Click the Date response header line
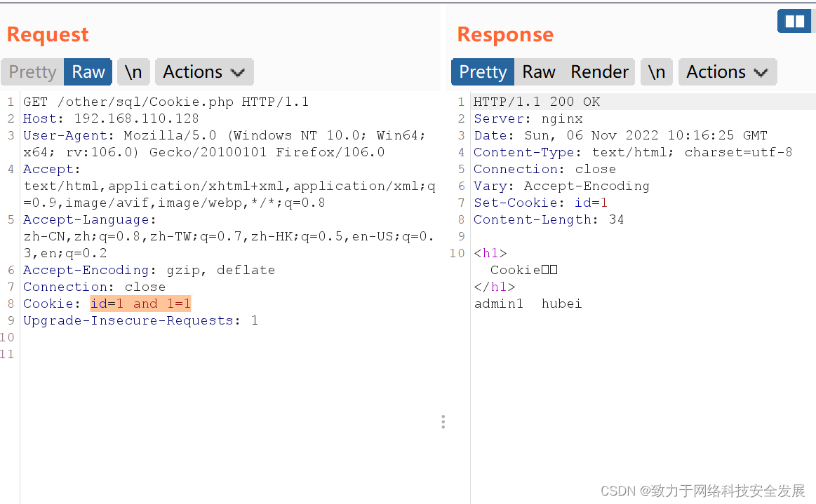The width and height of the screenshot is (816, 504). (x=620, y=135)
